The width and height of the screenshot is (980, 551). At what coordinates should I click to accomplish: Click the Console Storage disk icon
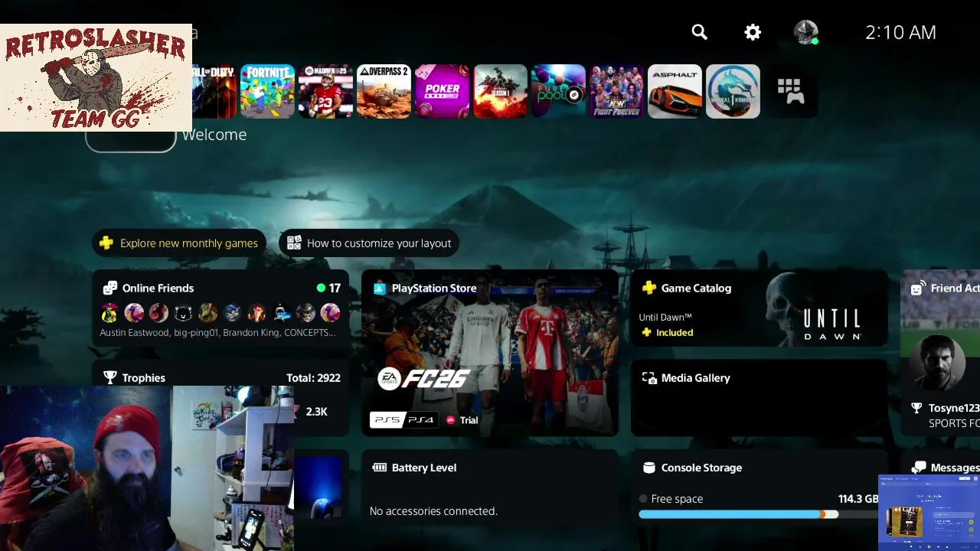(x=648, y=468)
